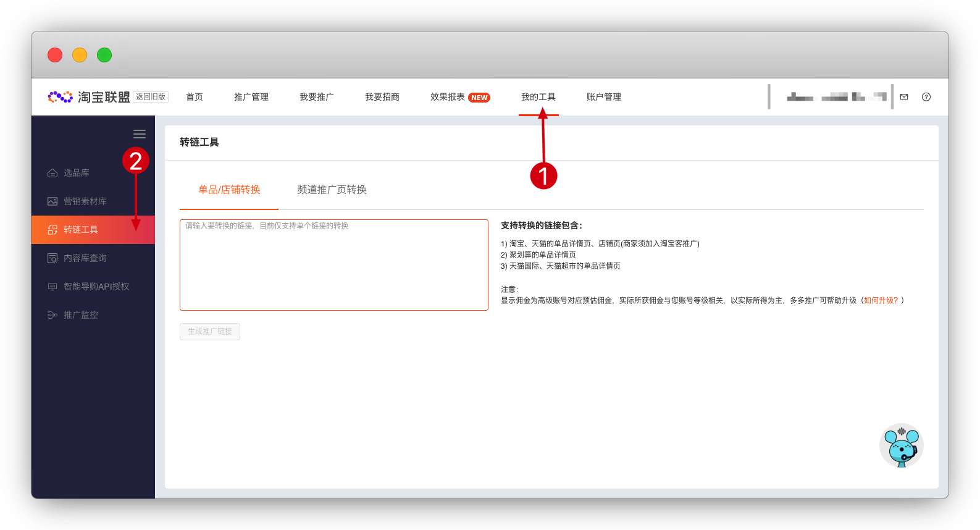
Task: Click the 营销素材库 image icon
Action: tap(52, 201)
